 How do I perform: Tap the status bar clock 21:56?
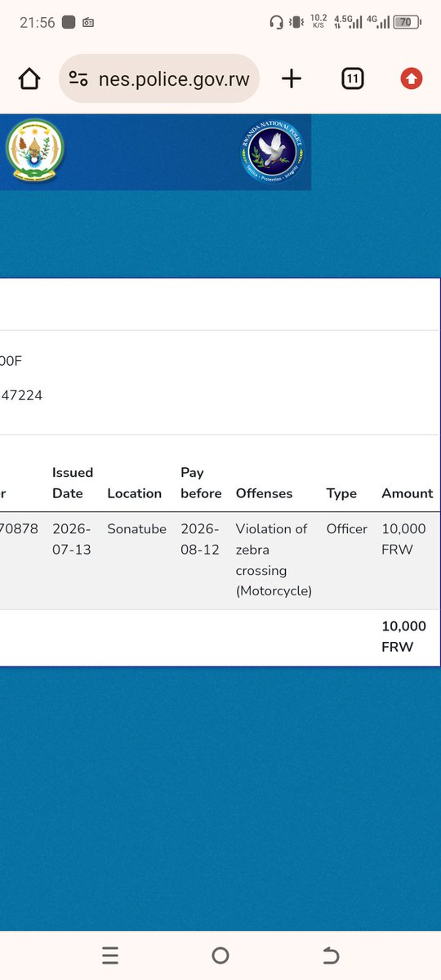[x=38, y=23]
